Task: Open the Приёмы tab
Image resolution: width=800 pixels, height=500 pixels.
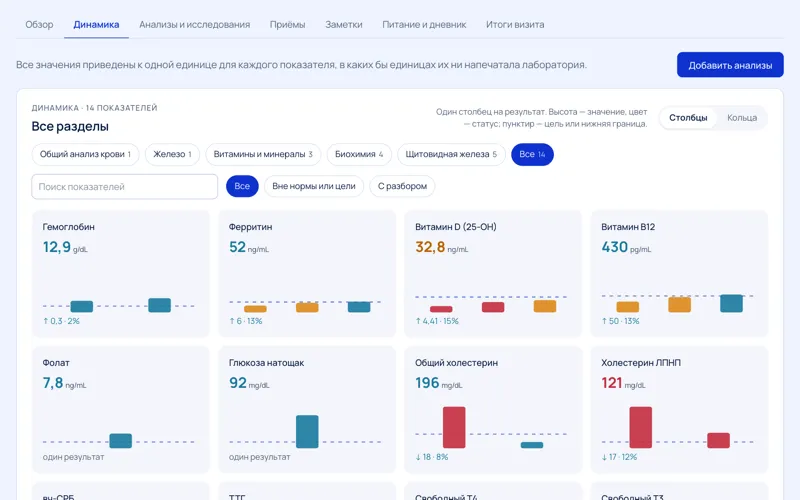Action: click(287, 24)
